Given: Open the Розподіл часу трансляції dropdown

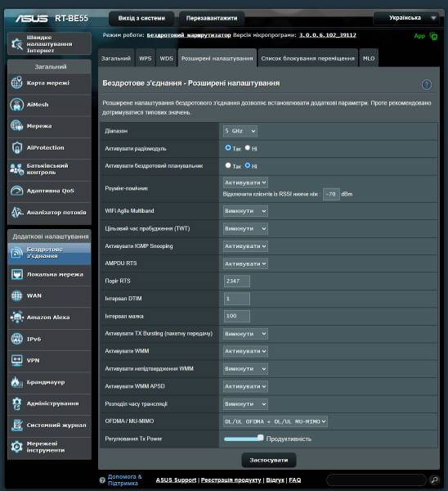Looking at the screenshot, I should (245, 404).
